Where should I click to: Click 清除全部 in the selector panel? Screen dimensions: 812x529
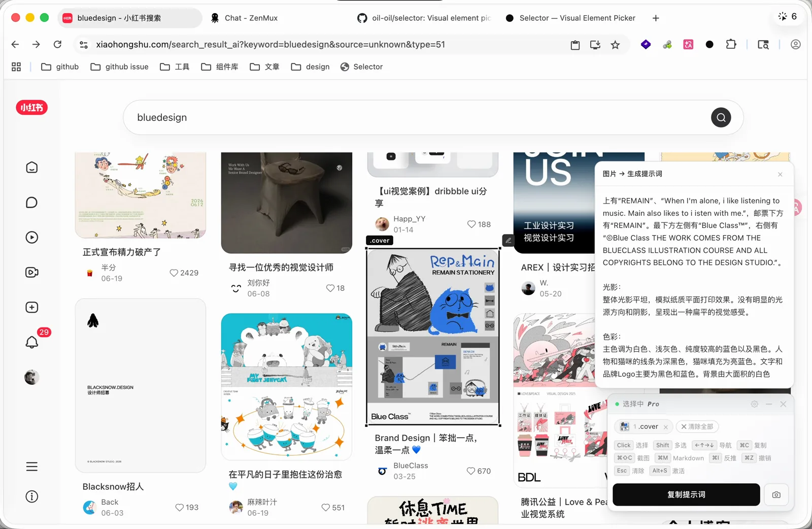(697, 426)
